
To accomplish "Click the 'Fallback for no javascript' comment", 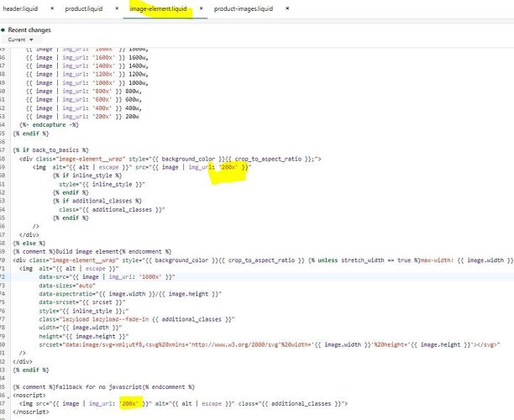I will [104, 387].
